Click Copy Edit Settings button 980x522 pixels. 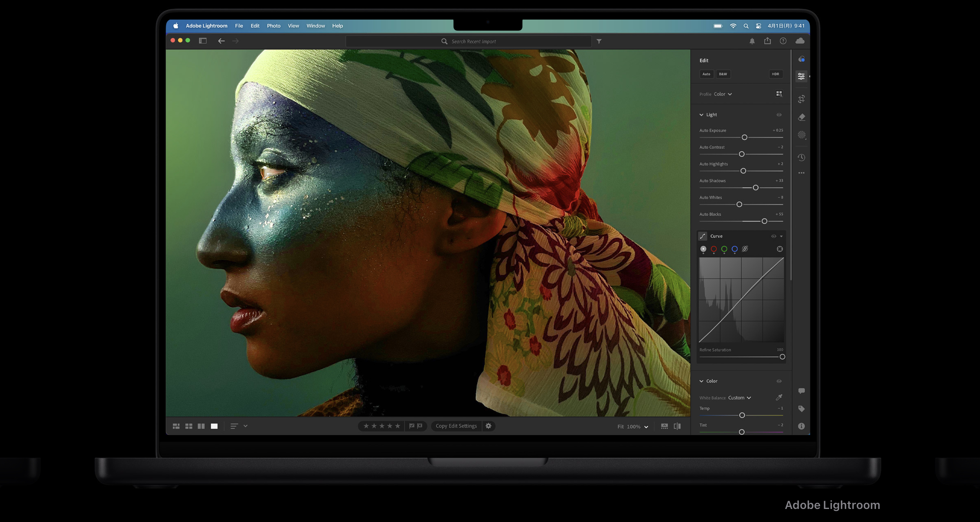(x=456, y=426)
